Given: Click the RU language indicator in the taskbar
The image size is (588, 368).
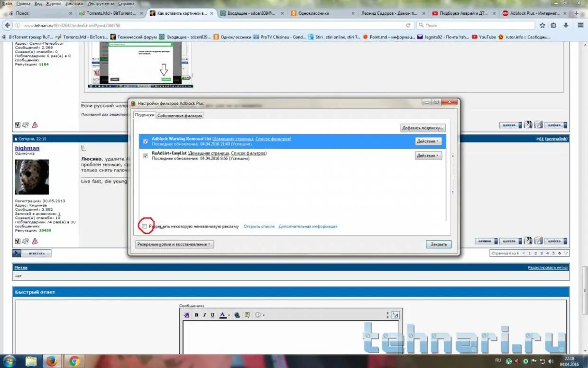Looking at the screenshot, I should point(498,360).
